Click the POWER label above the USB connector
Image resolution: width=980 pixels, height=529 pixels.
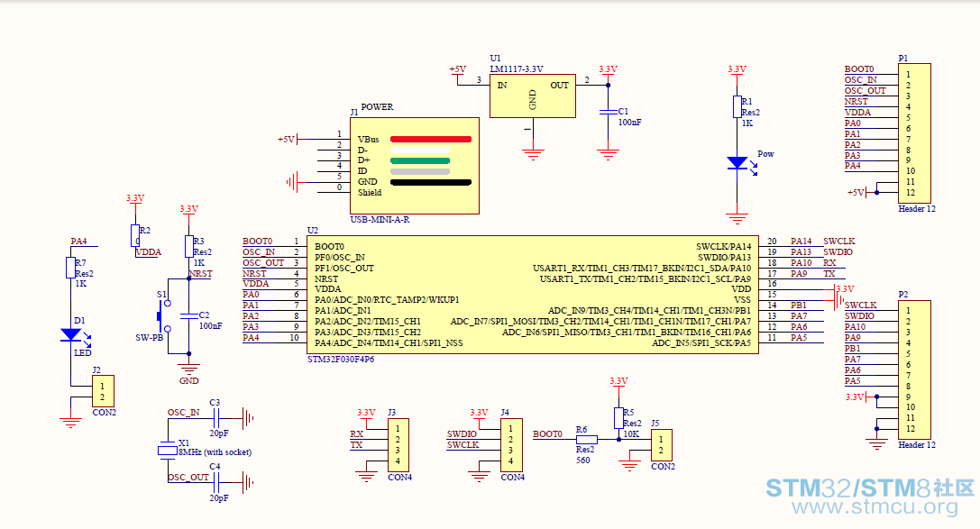[377, 107]
